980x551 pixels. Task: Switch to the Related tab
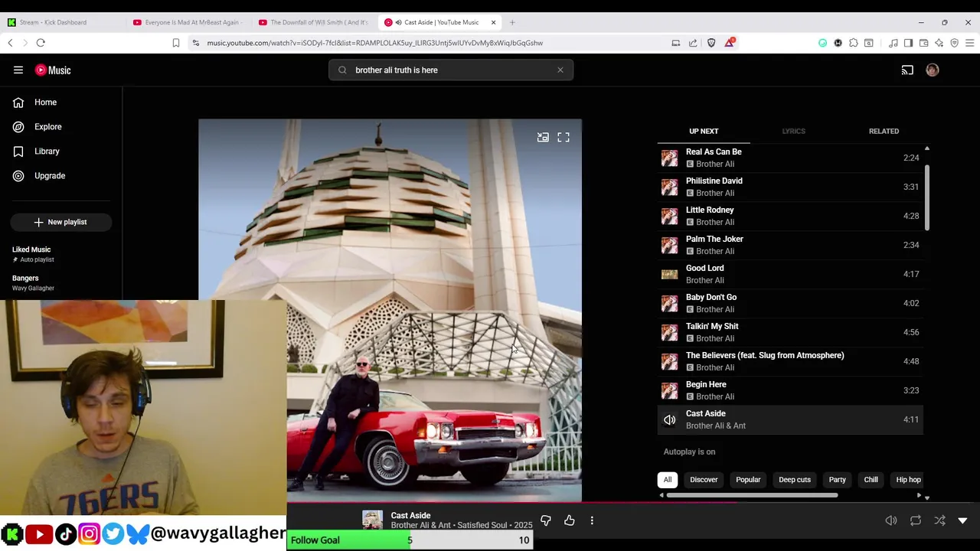pyautogui.click(x=884, y=131)
